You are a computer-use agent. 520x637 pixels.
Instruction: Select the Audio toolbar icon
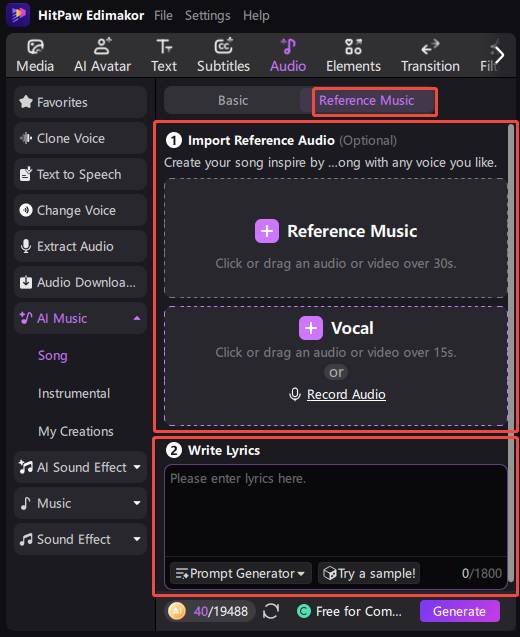[x=288, y=46]
